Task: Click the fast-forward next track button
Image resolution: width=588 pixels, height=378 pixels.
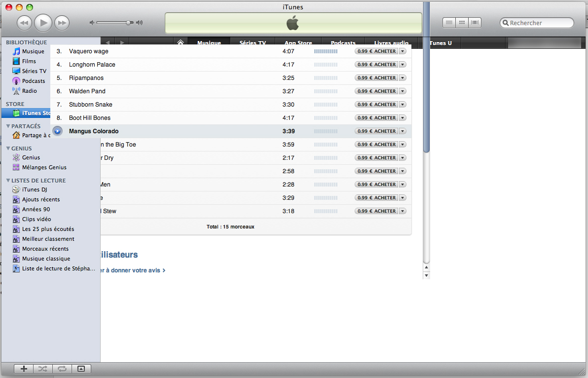Action: click(x=62, y=23)
